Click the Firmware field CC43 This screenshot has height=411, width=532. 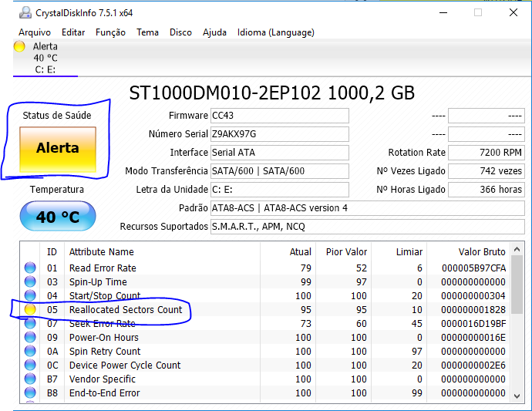(280, 116)
